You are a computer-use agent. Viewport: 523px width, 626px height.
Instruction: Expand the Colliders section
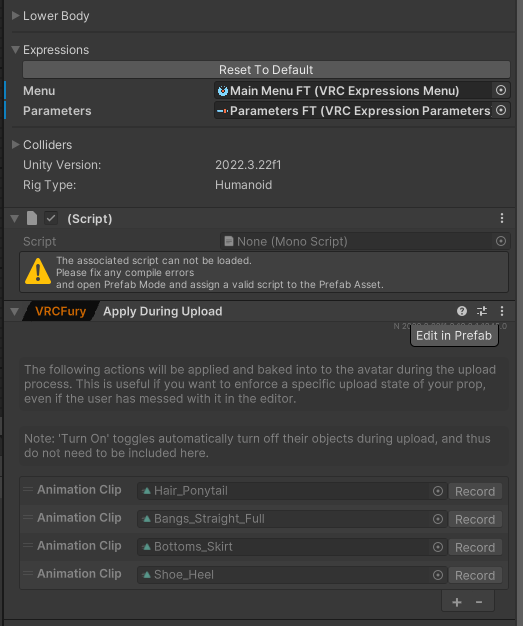coord(16,145)
